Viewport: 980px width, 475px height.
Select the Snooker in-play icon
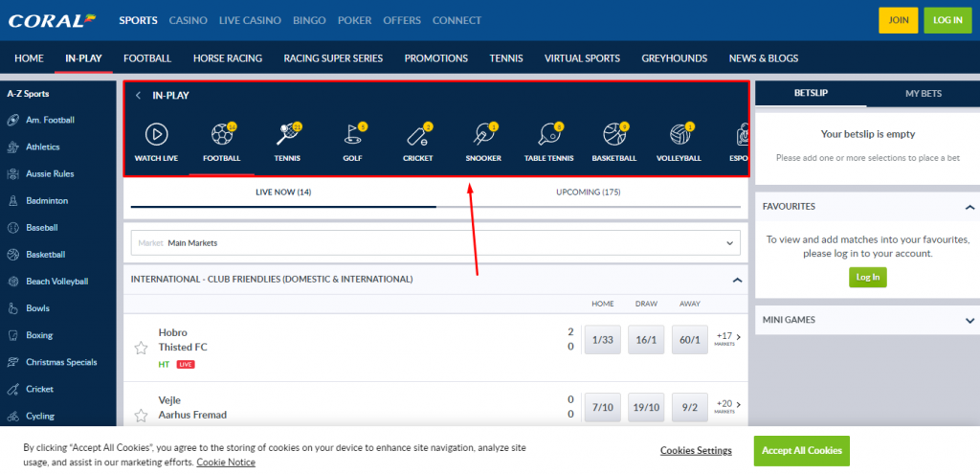pyautogui.click(x=482, y=134)
